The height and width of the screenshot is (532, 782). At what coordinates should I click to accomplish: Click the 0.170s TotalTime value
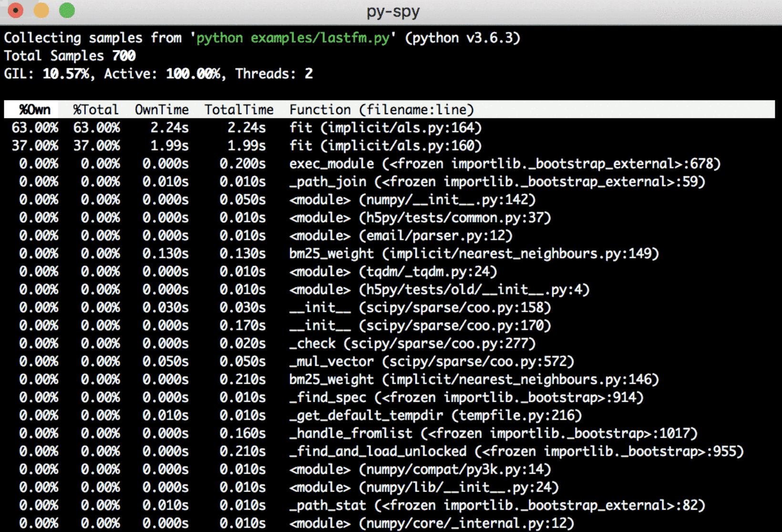243,326
